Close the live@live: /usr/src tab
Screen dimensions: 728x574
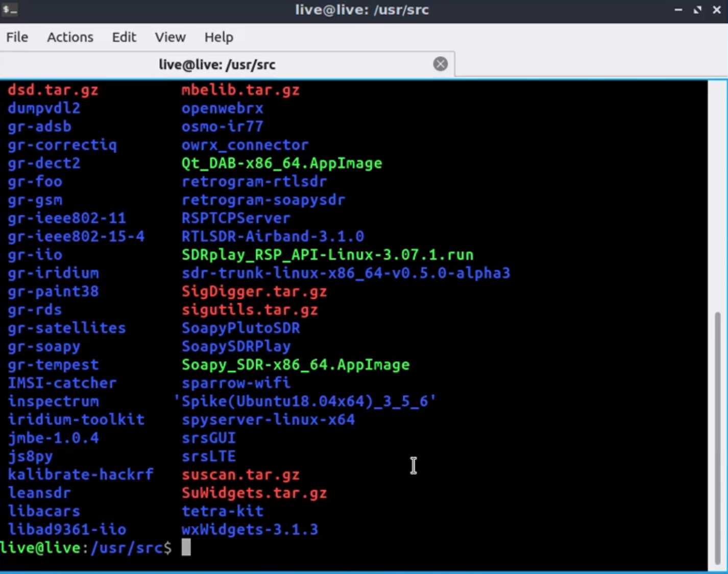click(441, 64)
